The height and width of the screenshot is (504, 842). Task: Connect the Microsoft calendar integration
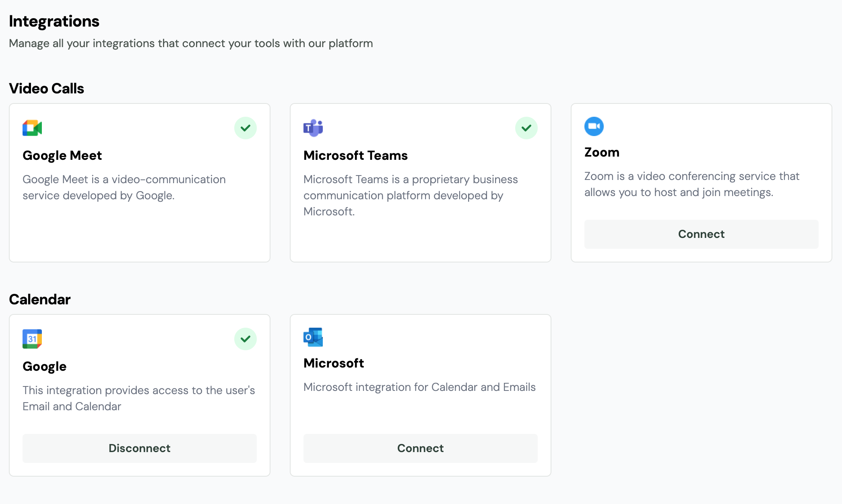pos(420,448)
